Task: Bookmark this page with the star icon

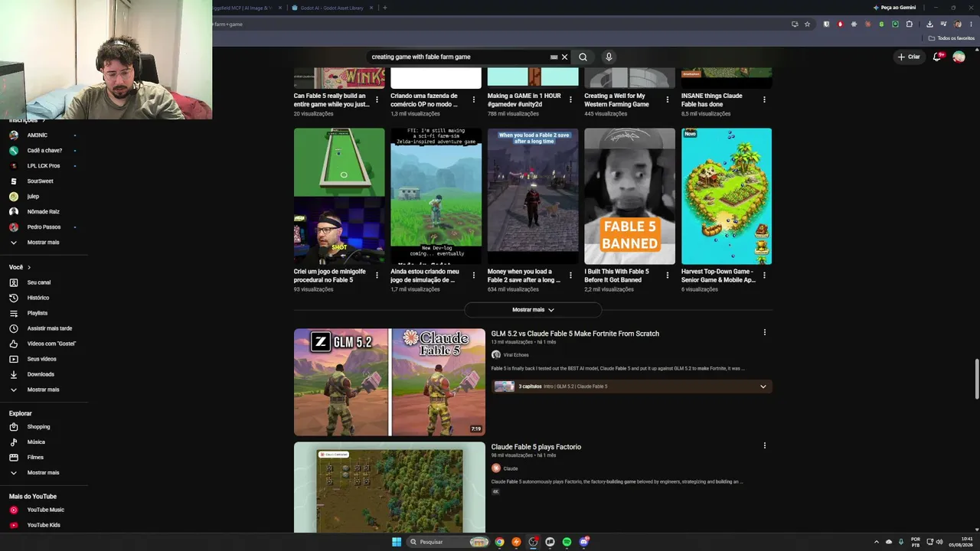Action: click(x=807, y=24)
